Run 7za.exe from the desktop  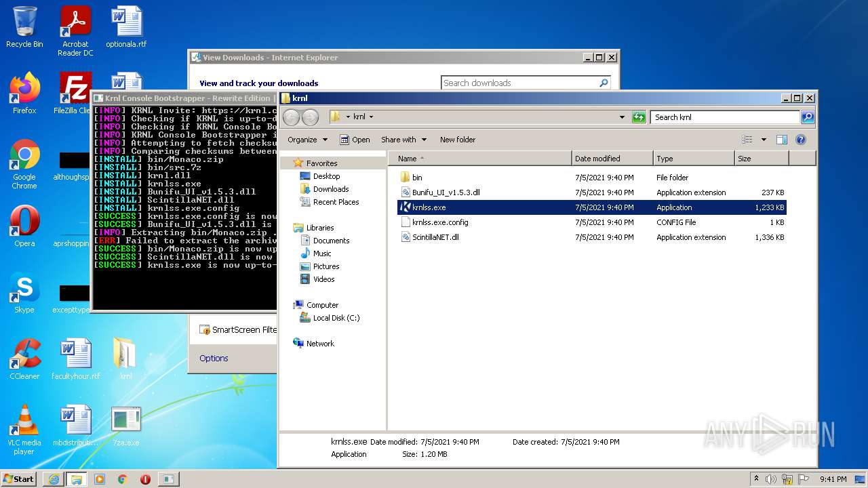tap(126, 426)
